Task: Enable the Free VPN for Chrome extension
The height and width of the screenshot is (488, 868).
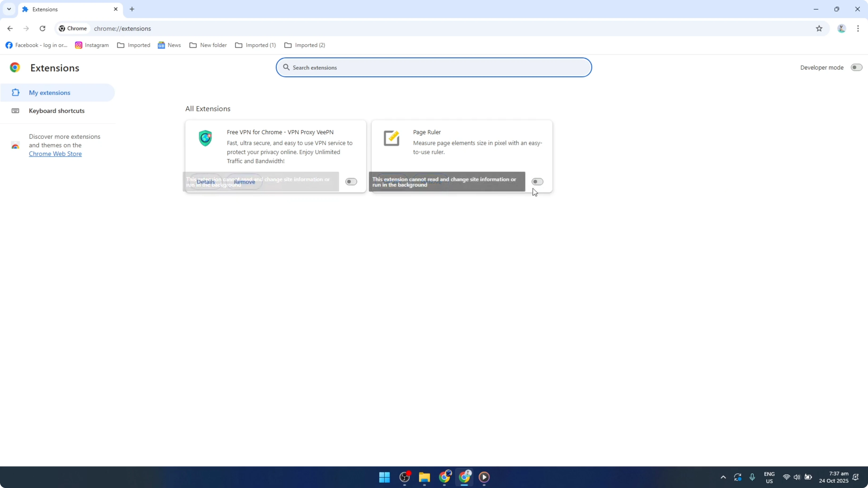Action: click(351, 182)
